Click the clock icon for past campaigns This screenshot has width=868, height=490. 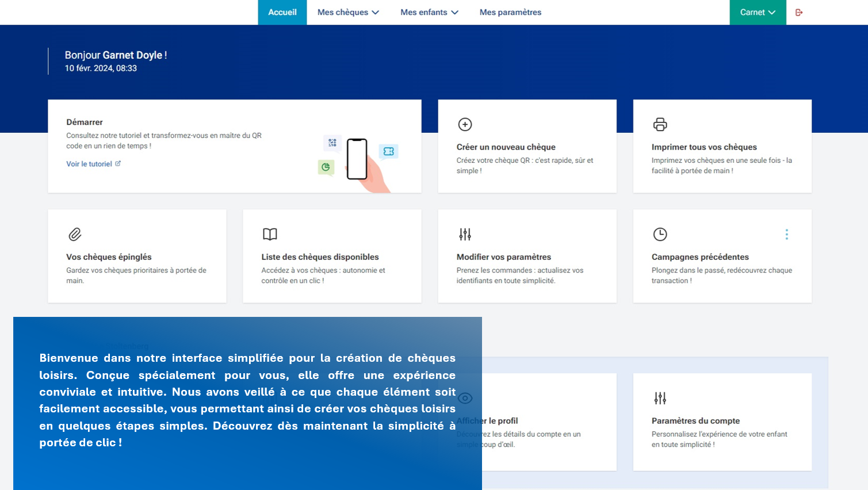[x=660, y=234]
